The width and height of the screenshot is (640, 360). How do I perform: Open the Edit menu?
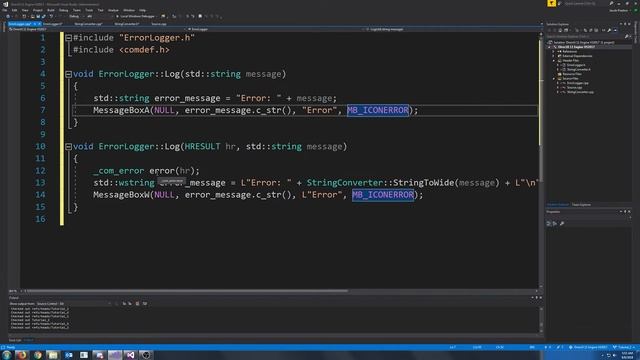14,10
